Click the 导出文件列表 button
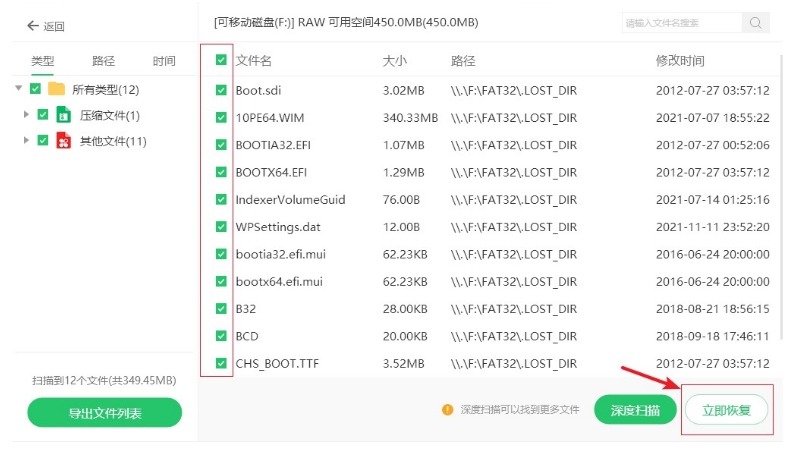 pos(104,412)
